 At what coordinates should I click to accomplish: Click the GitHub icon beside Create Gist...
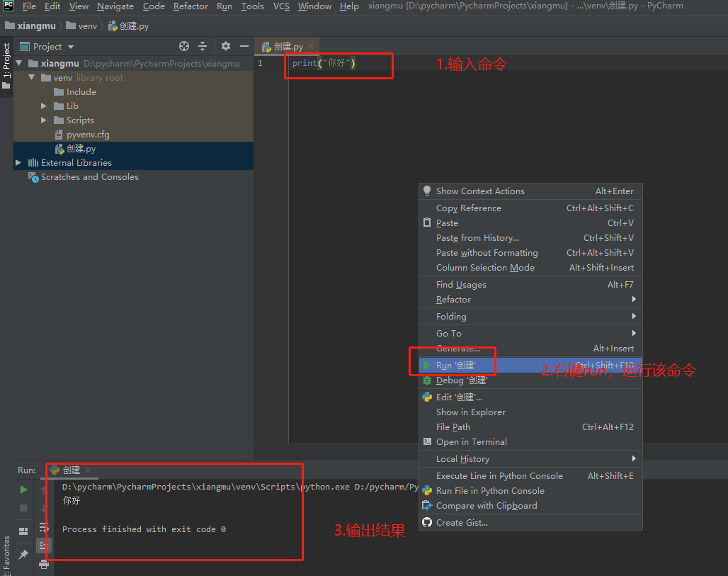coord(427,522)
